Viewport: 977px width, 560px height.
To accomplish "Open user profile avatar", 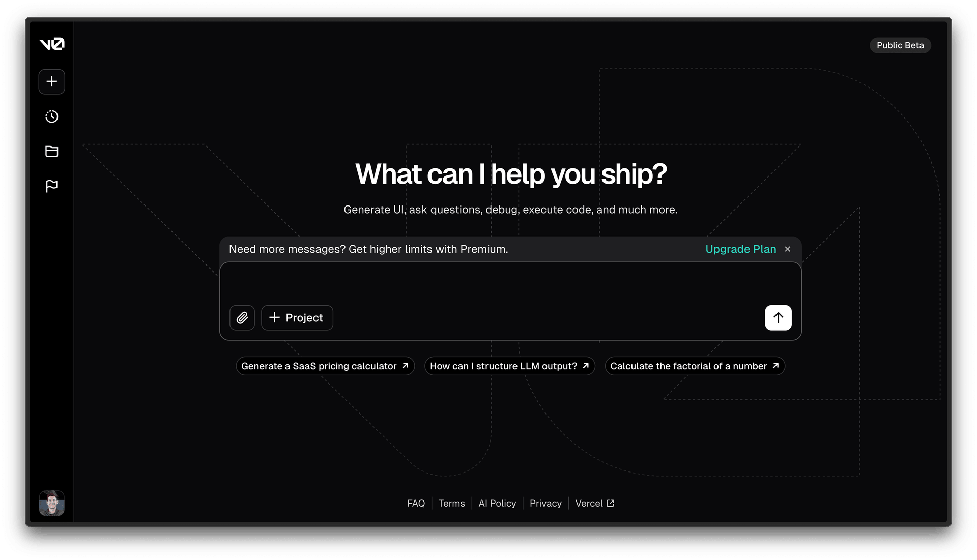I will (52, 503).
